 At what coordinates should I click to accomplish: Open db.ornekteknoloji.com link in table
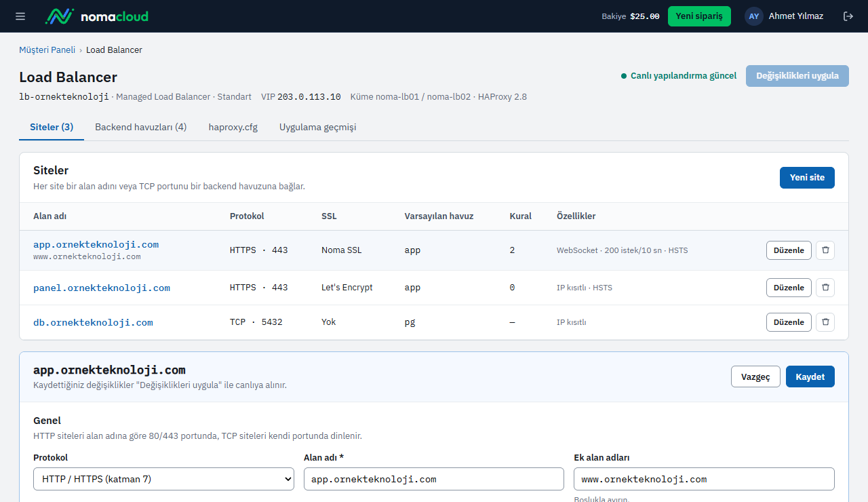[93, 322]
